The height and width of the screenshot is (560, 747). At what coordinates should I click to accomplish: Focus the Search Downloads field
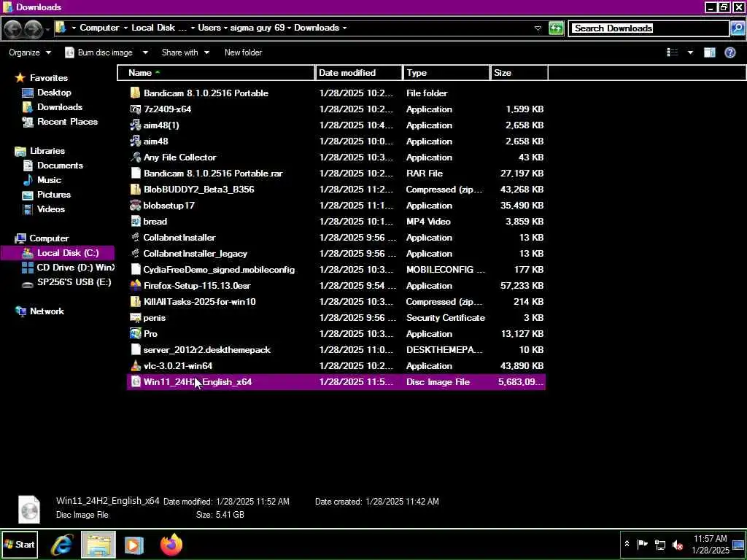pos(649,28)
